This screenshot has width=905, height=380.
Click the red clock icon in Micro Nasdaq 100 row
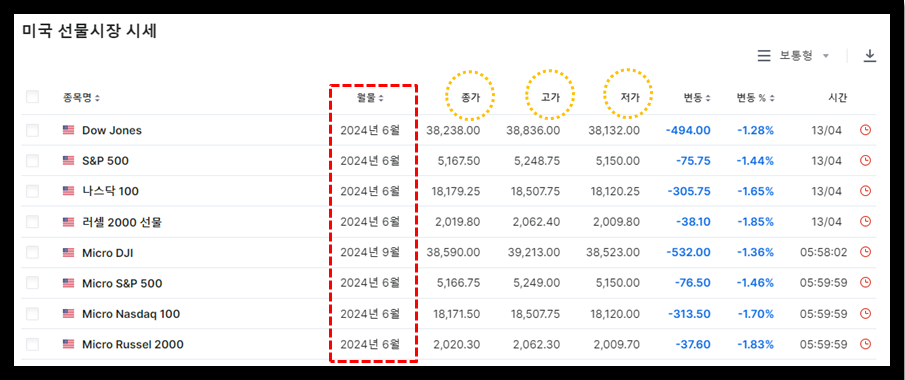(865, 314)
